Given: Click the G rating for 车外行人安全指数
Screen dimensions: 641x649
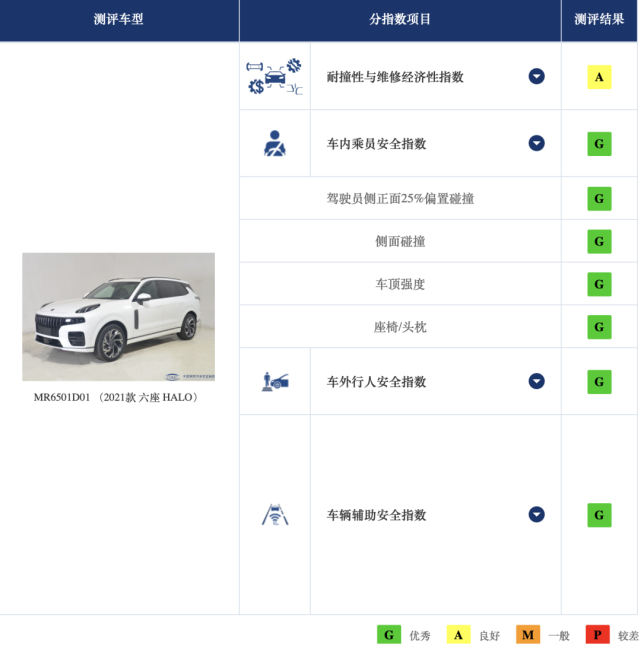Looking at the screenshot, I should [599, 382].
